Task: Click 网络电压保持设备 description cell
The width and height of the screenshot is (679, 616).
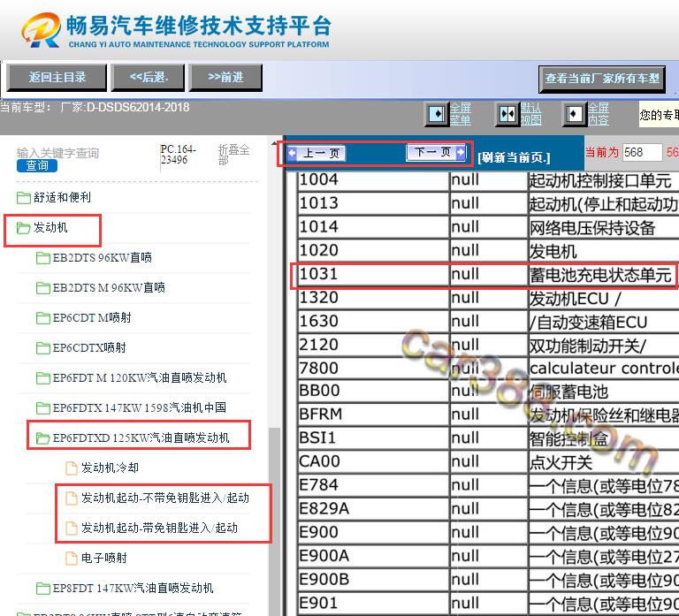Action: point(604,227)
